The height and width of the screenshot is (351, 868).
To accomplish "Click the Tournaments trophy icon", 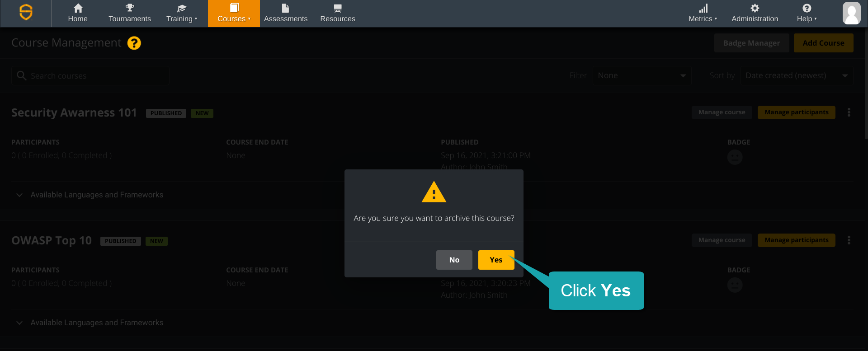I will tap(130, 8).
